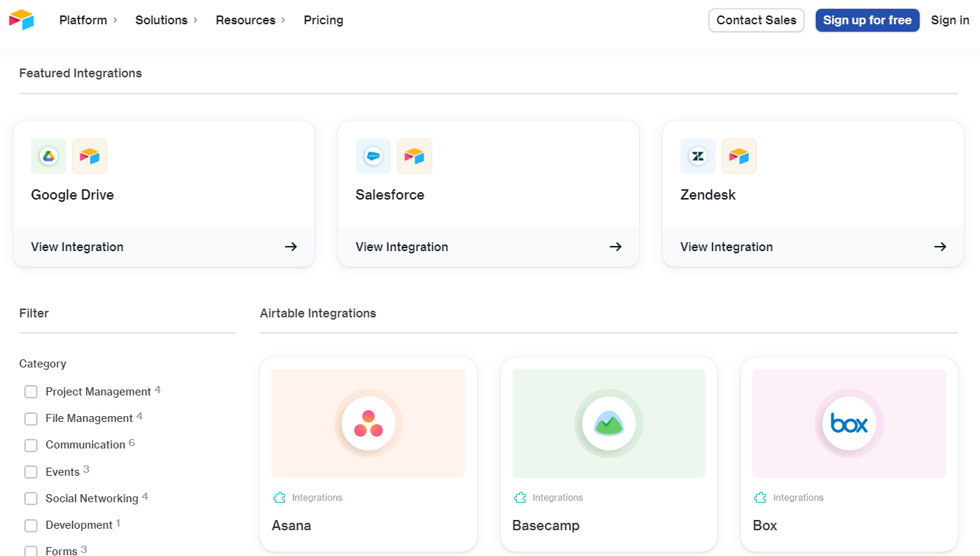Expand the Platform menu

point(88,20)
